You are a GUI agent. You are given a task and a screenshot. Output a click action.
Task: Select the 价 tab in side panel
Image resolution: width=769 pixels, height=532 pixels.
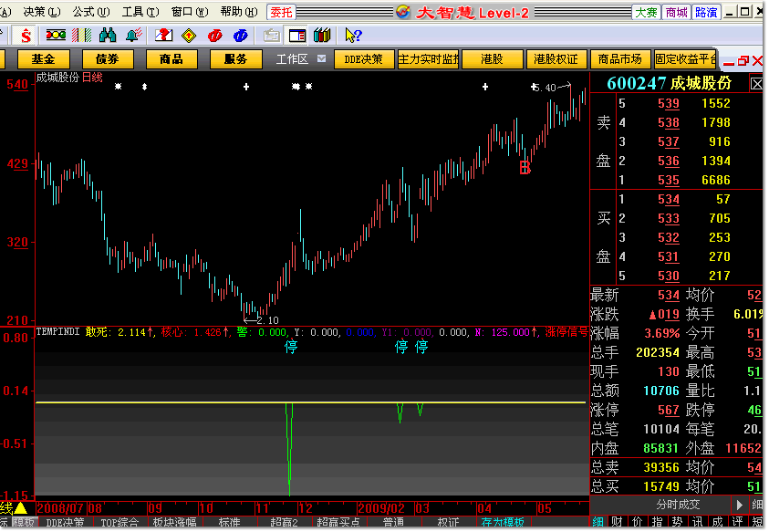(637, 522)
